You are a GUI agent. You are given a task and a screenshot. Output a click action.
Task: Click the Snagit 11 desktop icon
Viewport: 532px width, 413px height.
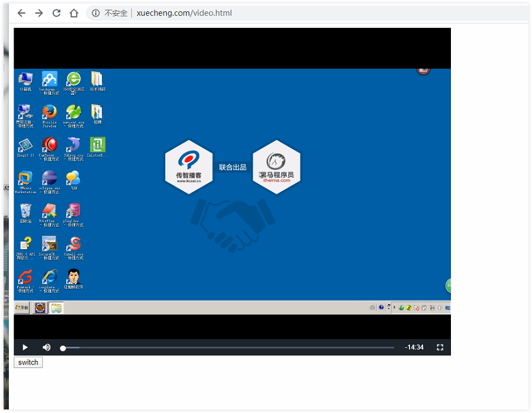25,147
